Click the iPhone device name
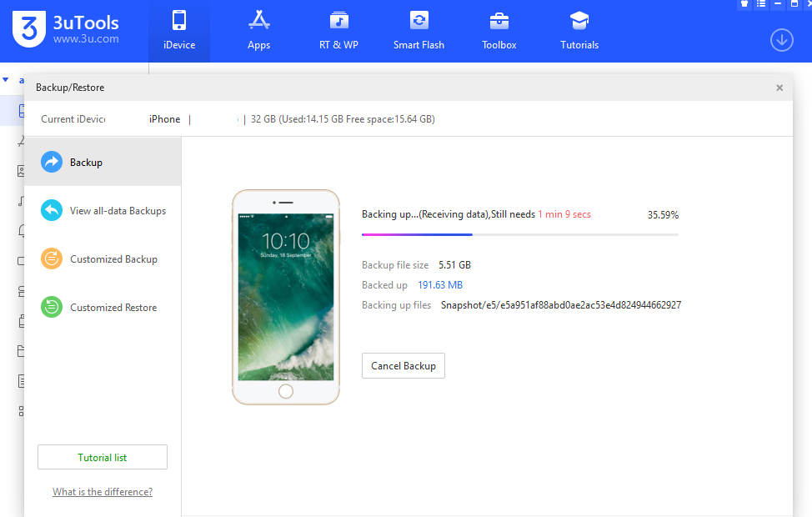The width and height of the screenshot is (812, 517). click(x=165, y=119)
